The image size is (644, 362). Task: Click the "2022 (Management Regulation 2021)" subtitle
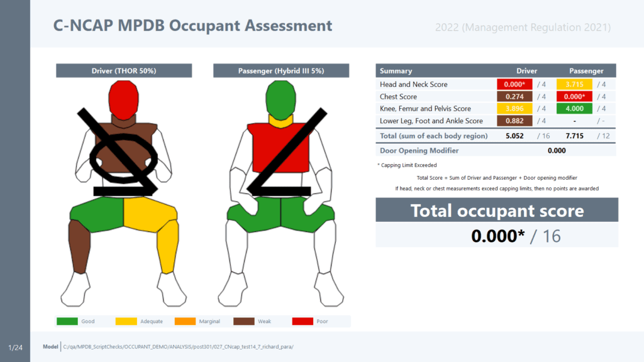click(x=523, y=27)
